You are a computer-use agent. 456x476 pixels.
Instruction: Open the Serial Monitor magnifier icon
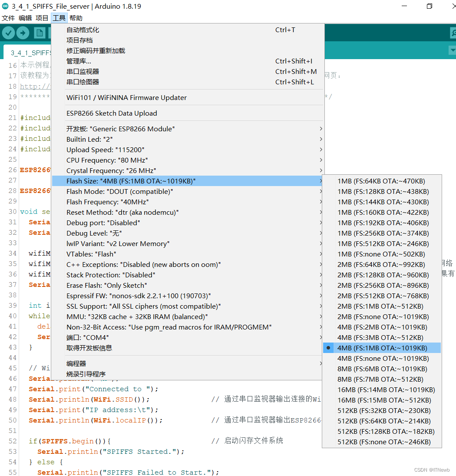(453, 33)
